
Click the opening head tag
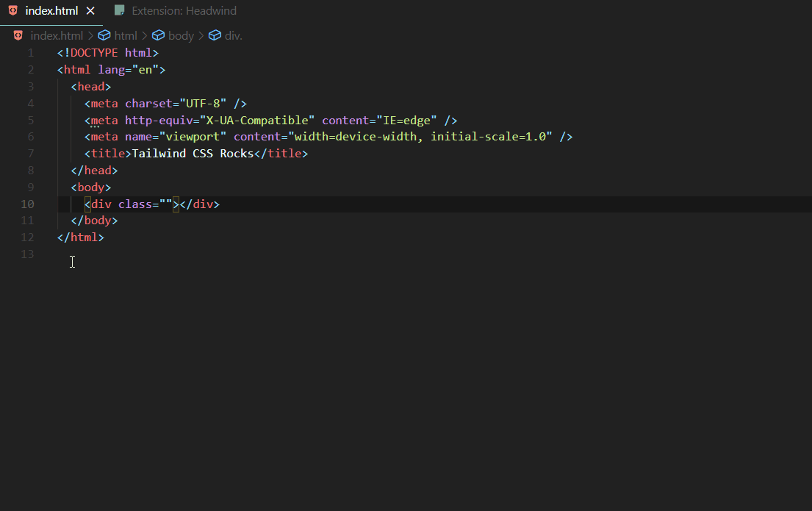click(91, 87)
